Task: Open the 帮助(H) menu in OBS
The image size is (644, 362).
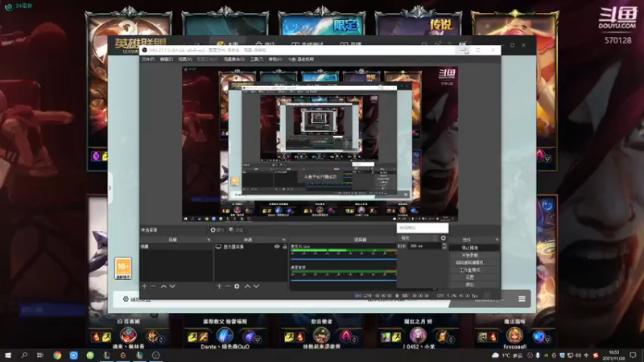Action: (275, 60)
